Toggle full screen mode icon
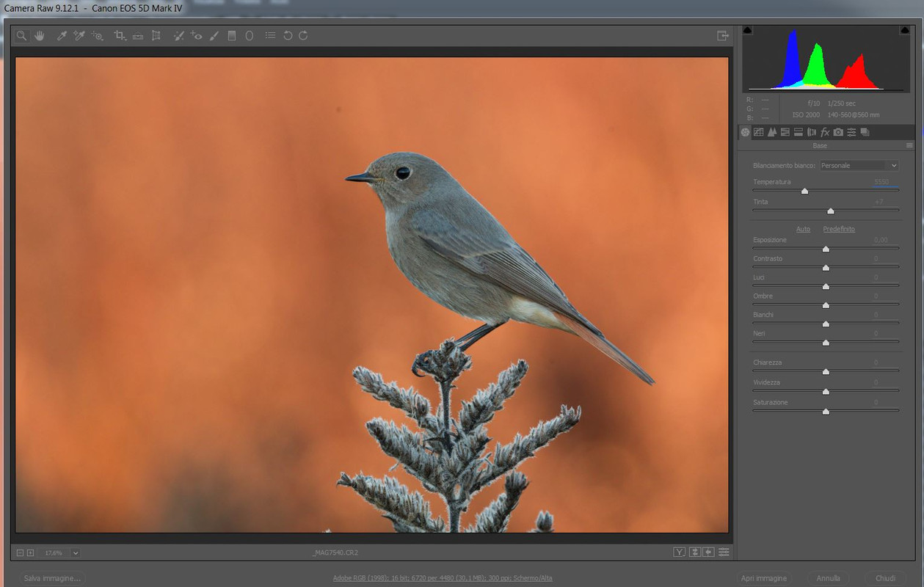The image size is (924, 587). [x=723, y=35]
